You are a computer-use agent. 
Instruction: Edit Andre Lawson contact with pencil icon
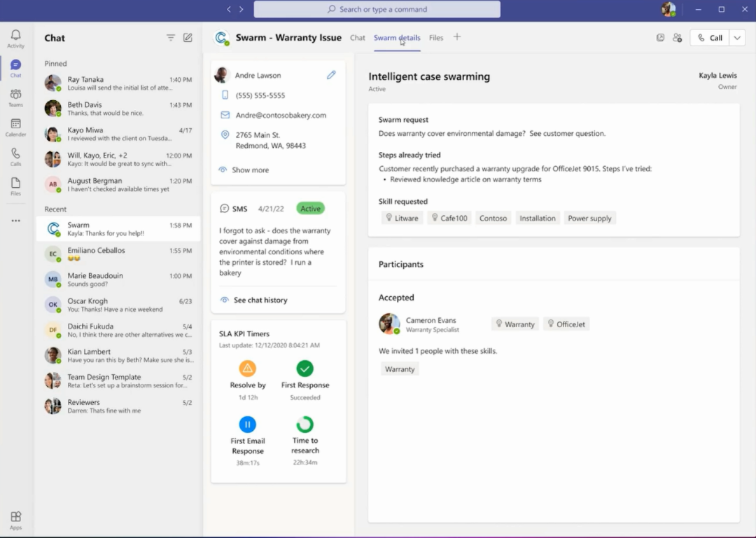pos(331,75)
